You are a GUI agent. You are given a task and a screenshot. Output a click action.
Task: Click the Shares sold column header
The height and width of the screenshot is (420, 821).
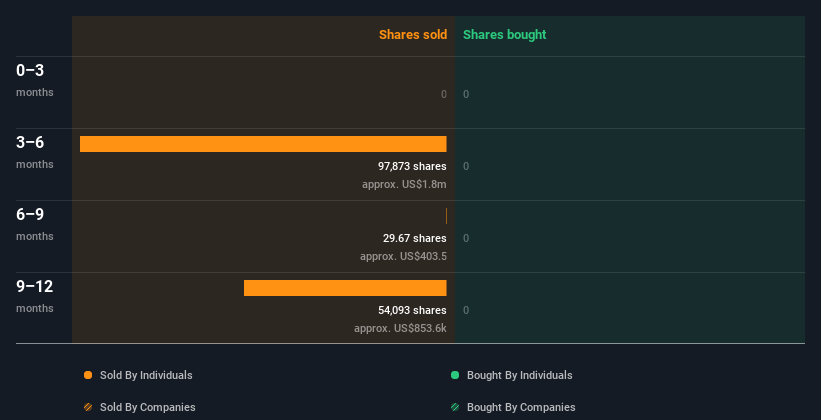click(413, 35)
